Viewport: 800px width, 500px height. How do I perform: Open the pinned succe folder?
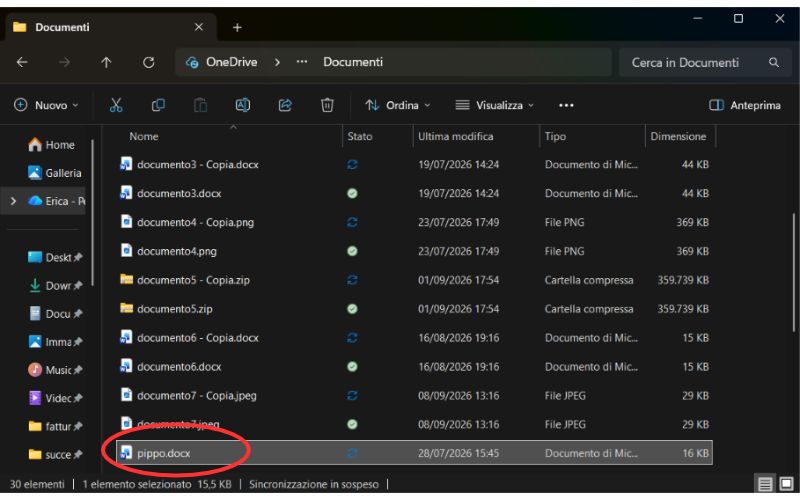(x=55, y=454)
